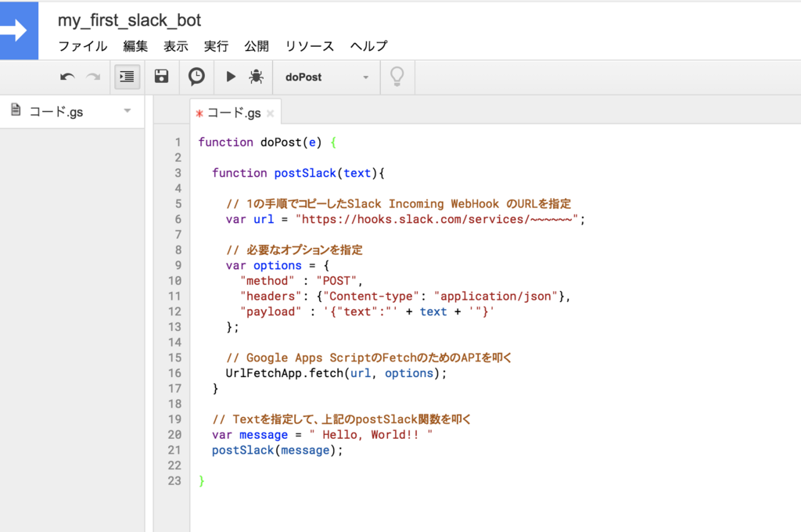Click the "payload" key on line 12

270,311
